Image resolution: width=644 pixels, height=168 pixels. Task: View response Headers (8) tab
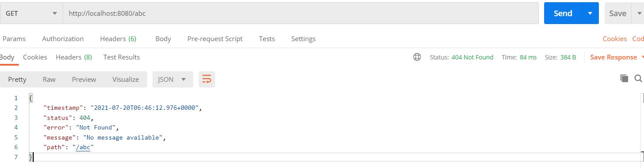(74, 57)
